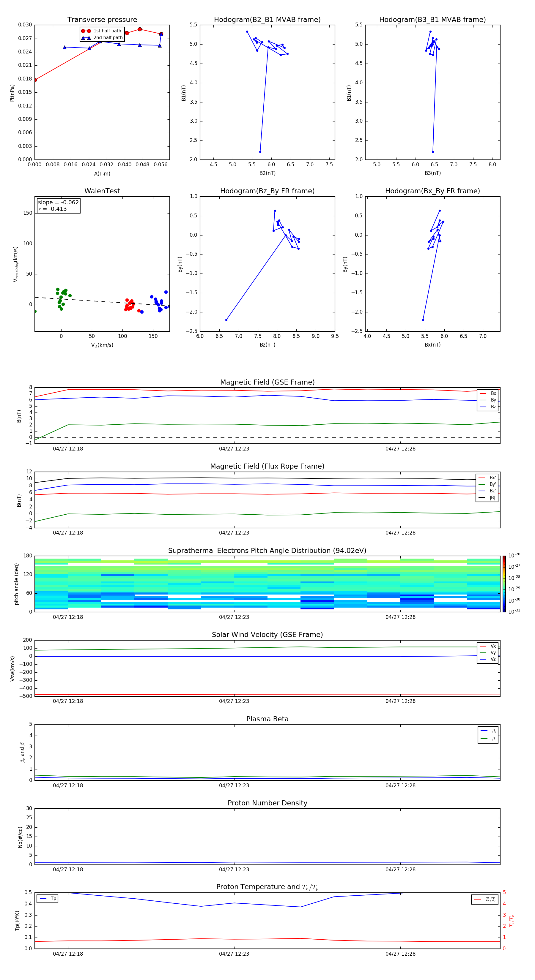The width and height of the screenshot is (535, 980).
Task: Click '|B|' in Flux Rope legend
Action: (x=488, y=498)
